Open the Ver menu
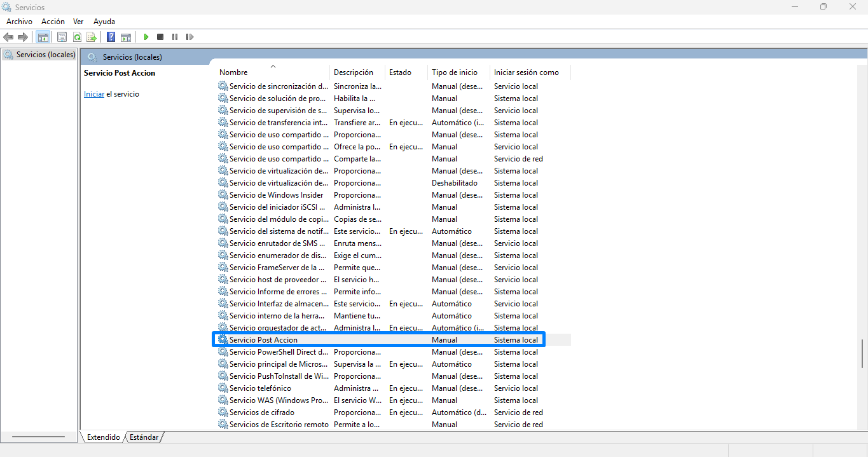This screenshot has height=457, width=868. tap(78, 22)
